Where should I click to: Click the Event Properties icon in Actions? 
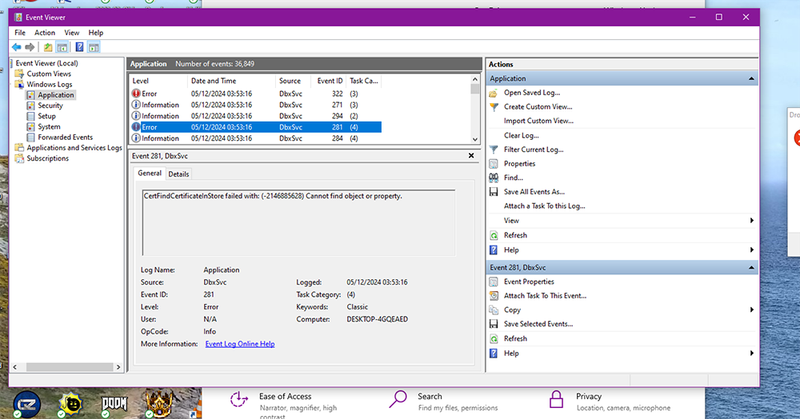pyautogui.click(x=494, y=282)
